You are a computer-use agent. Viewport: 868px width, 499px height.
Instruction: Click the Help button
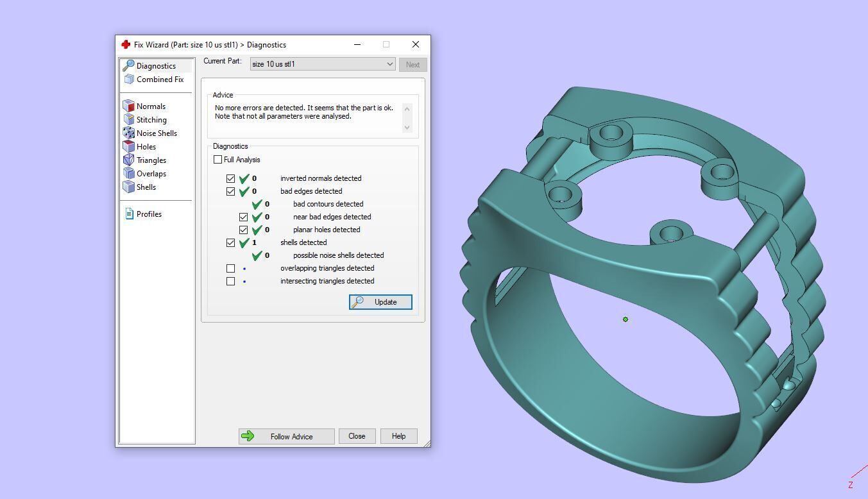[x=398, y=436]
